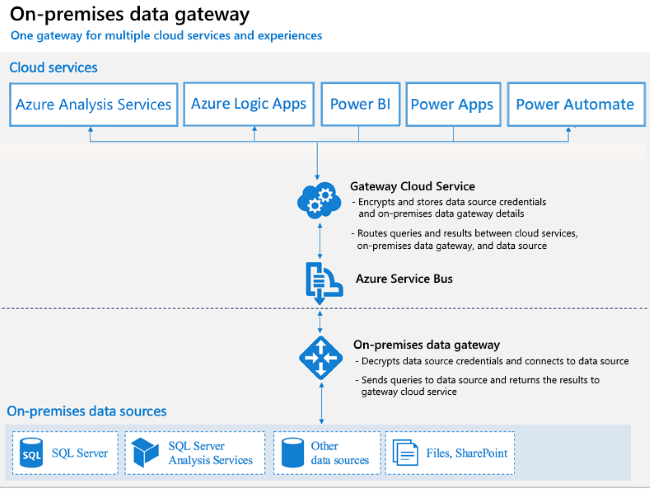650x489 pixels.
Task: Click the On-premises data gateway main title
Action: (x=130, y=15)
